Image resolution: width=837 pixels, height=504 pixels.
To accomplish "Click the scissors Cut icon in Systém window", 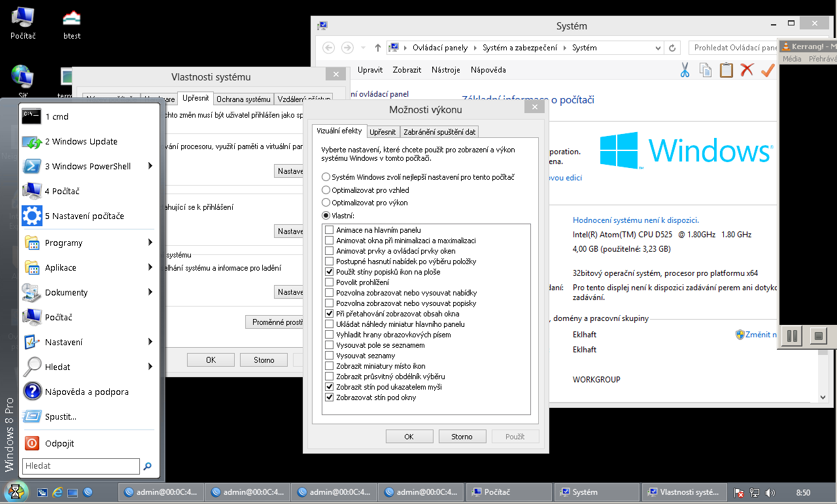I will pyautogui.click(x=685, y=70).
